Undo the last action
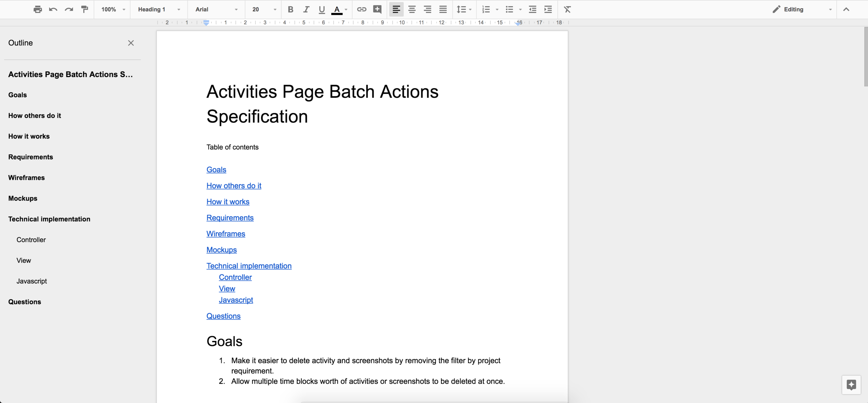The width and height of the screenshot is (868, 403). pos(53,9)
